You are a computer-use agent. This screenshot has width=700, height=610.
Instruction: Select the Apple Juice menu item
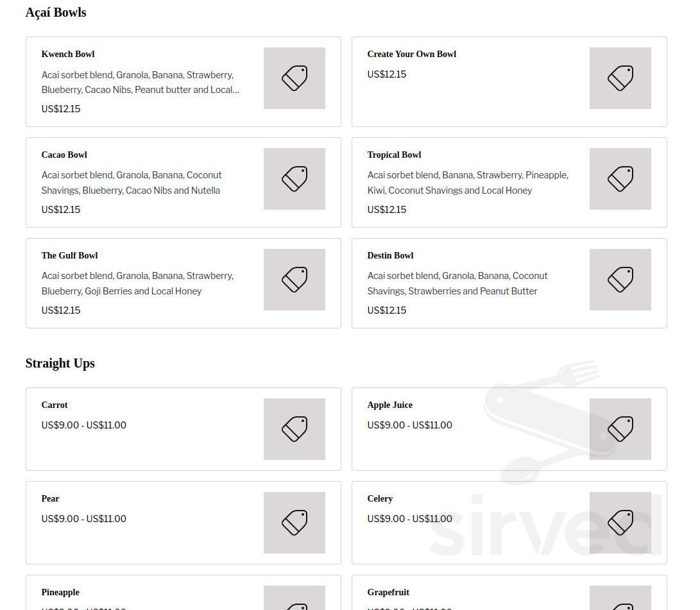tap(389, 405)
